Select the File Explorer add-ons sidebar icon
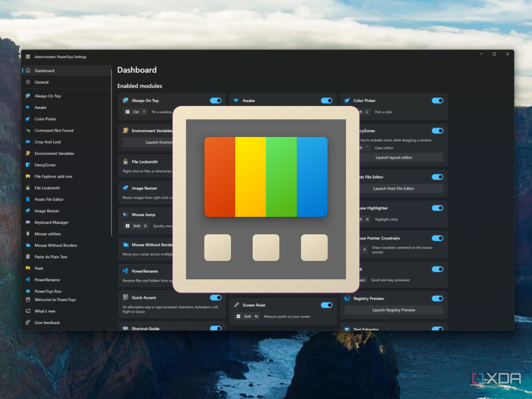 [x=28, y=177]
